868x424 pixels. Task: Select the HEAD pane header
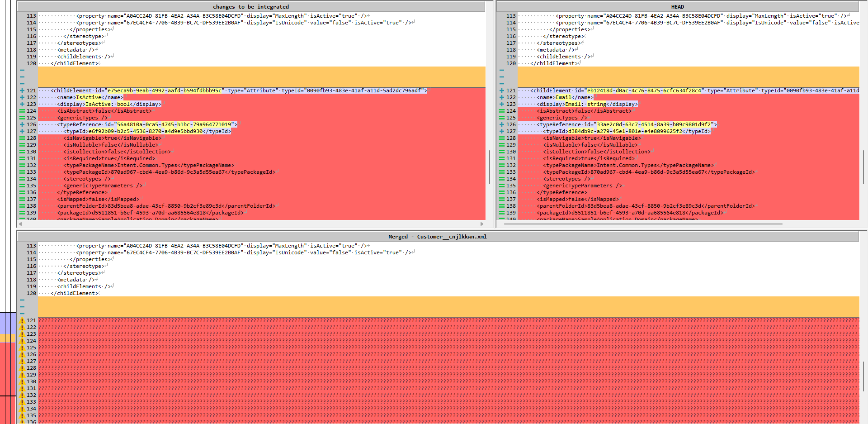pos(677,7)
